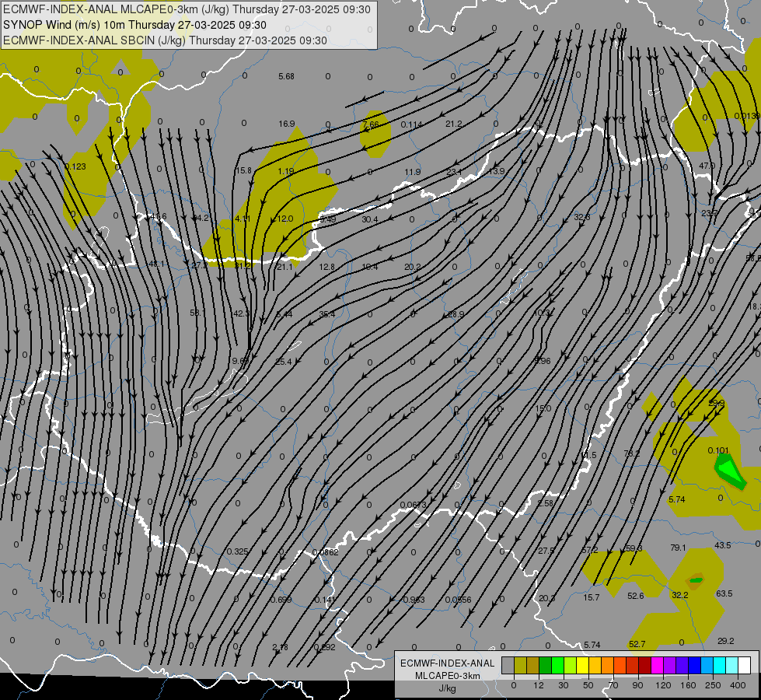Viewport: 761px width, 700px height.
Task: Click legend tick label 90
Action: 637,685
